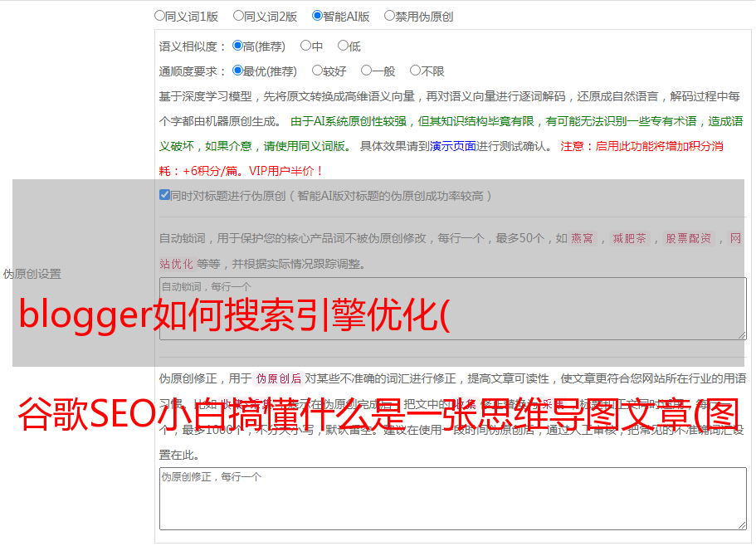Open the 演示页面 link

(x=453, y=146)
